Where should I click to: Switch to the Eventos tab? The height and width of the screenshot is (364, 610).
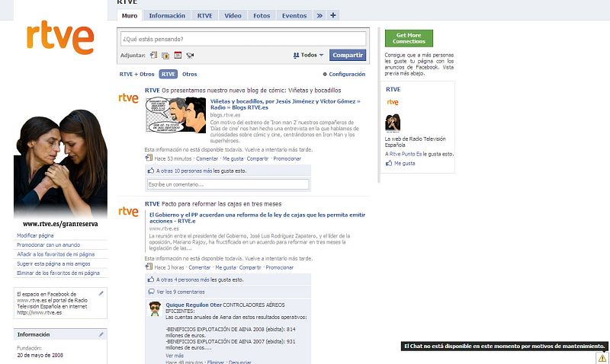294,15
